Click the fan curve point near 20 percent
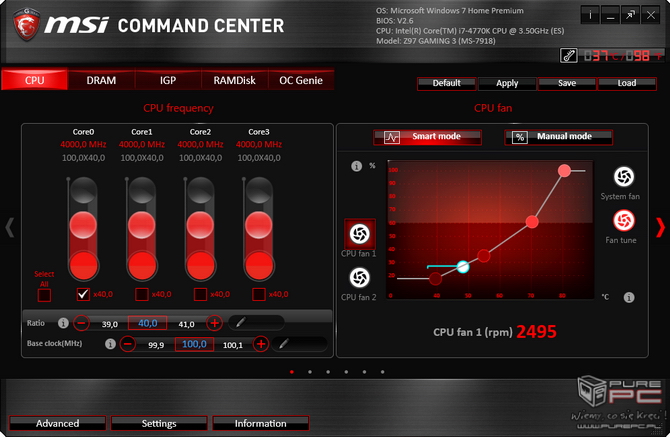The width and height of the screenshot is (670, 437). [x=435, y=279]
